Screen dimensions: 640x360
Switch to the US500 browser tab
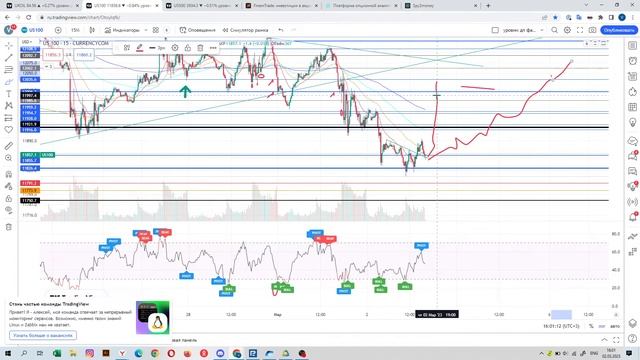(x=202, y=6)
